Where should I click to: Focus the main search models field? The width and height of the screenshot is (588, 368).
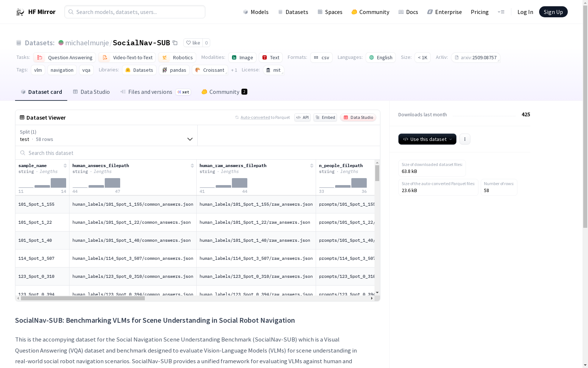coord(135,12)
